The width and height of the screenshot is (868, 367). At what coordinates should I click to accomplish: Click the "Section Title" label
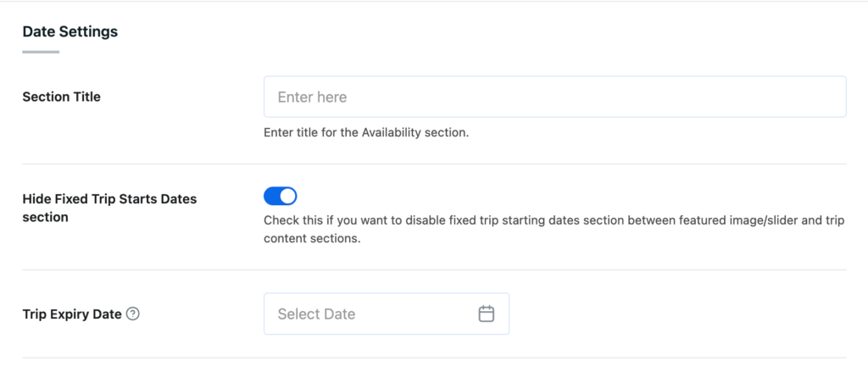point(61,97)
